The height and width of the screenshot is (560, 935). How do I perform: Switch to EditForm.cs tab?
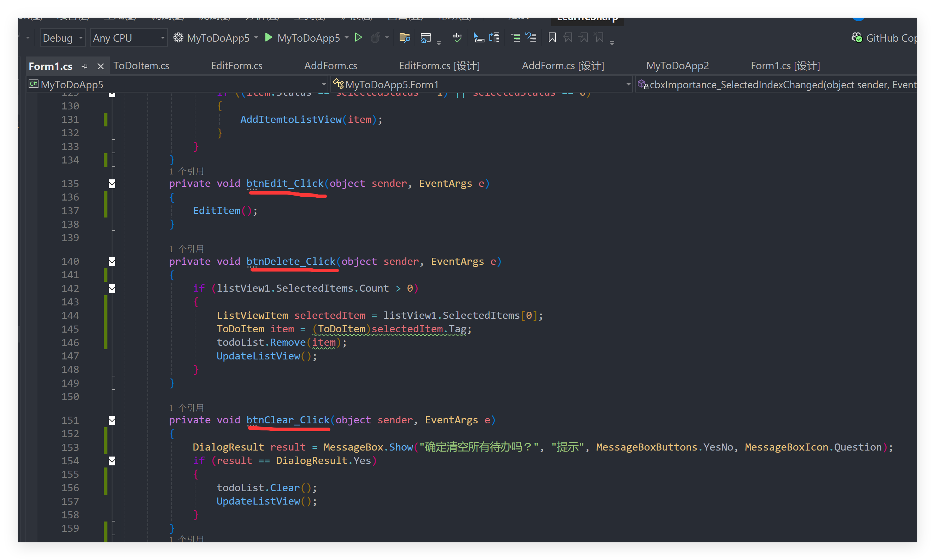pos(237,66)
